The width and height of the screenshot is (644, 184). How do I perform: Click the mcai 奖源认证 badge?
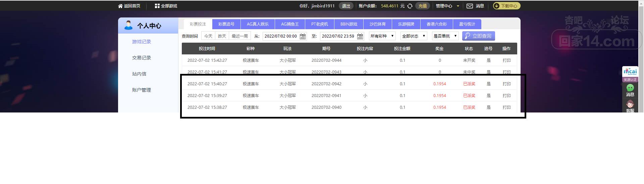630,74
